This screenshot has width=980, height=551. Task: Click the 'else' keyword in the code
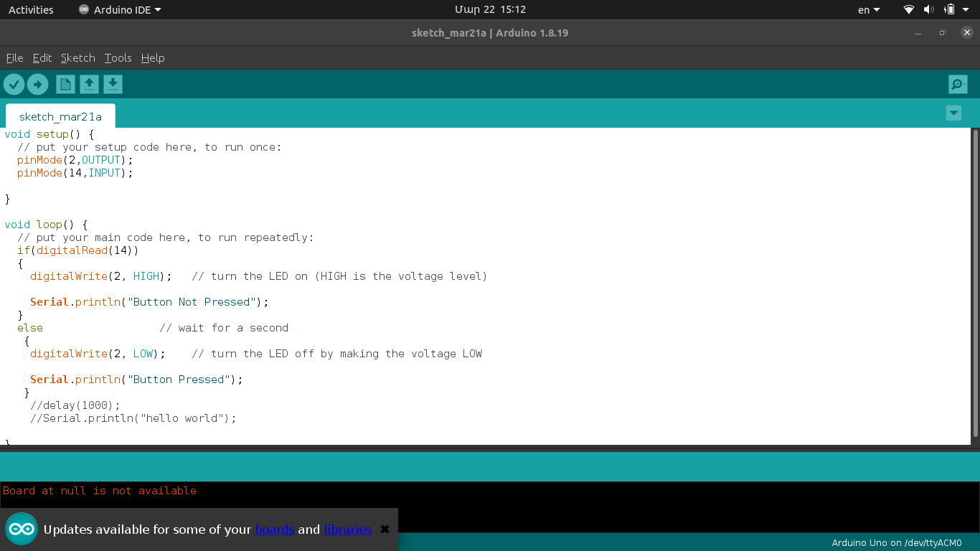tap(30, 328)
